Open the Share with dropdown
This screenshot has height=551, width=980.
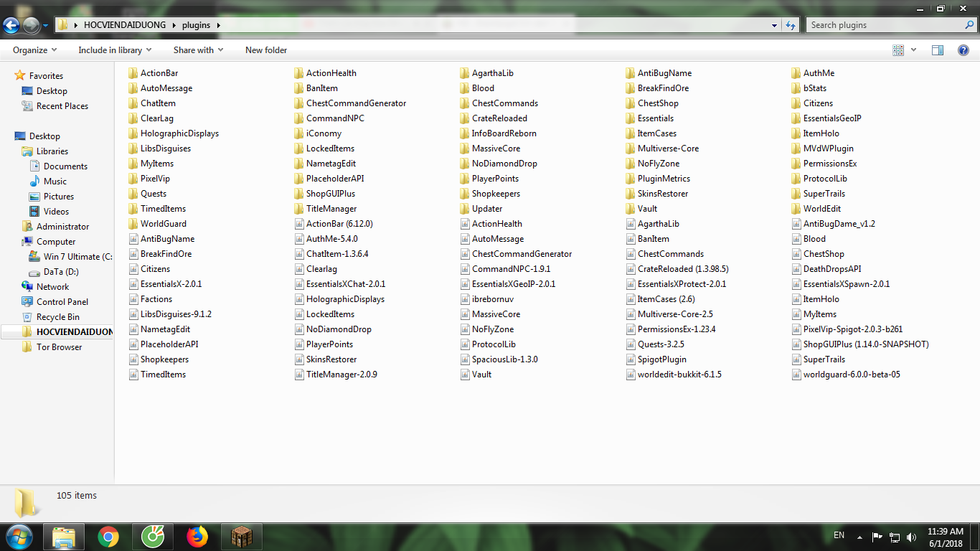point(199,50)
